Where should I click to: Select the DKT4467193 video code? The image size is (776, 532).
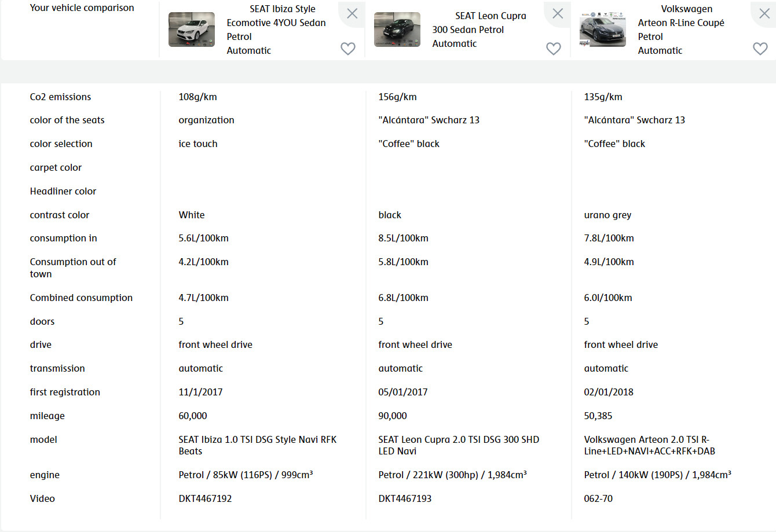(405, 498)
